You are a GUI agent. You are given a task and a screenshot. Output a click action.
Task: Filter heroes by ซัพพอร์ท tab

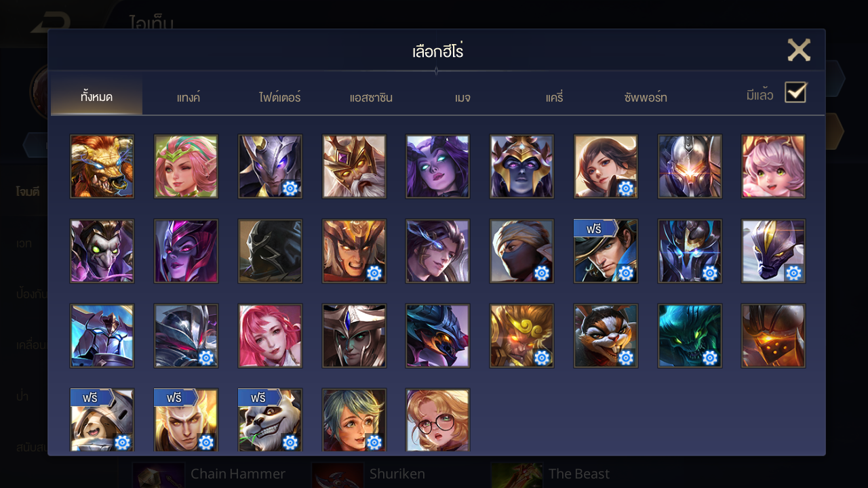click(x=646, y=98)
